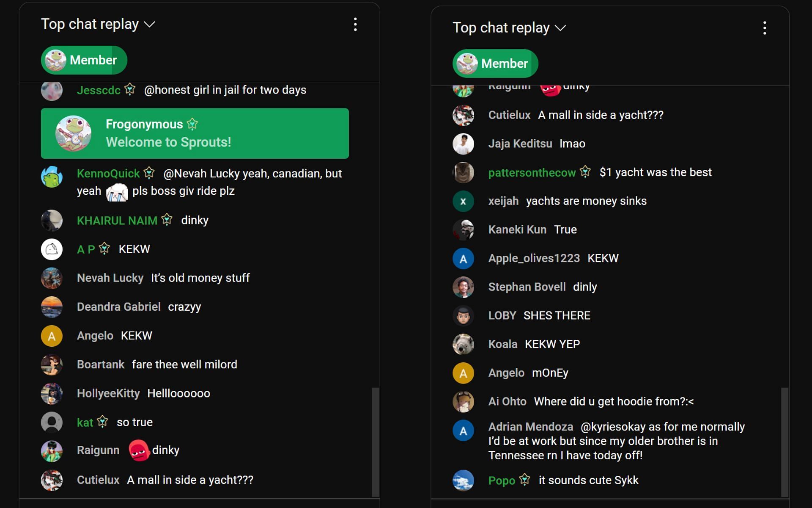Click the left panel's Member chip
Screen dimensions: 812x508
pos(84,60)
